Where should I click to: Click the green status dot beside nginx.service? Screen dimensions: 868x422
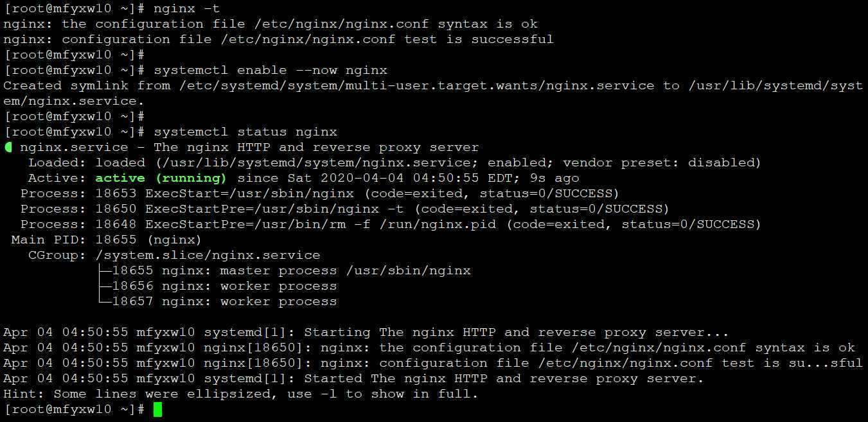click(x=8, y=147)
